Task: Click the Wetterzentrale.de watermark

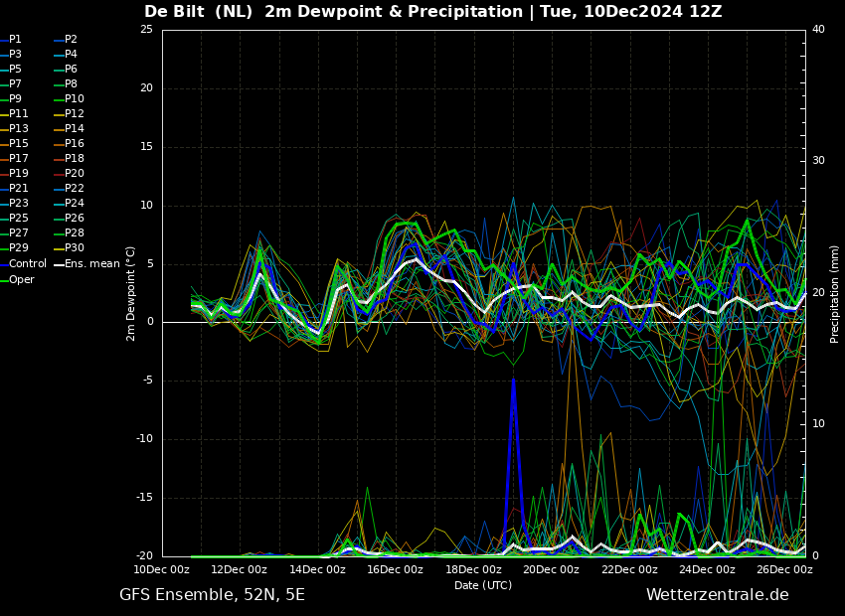Action: pyautogui.click(x=718, y=595)
